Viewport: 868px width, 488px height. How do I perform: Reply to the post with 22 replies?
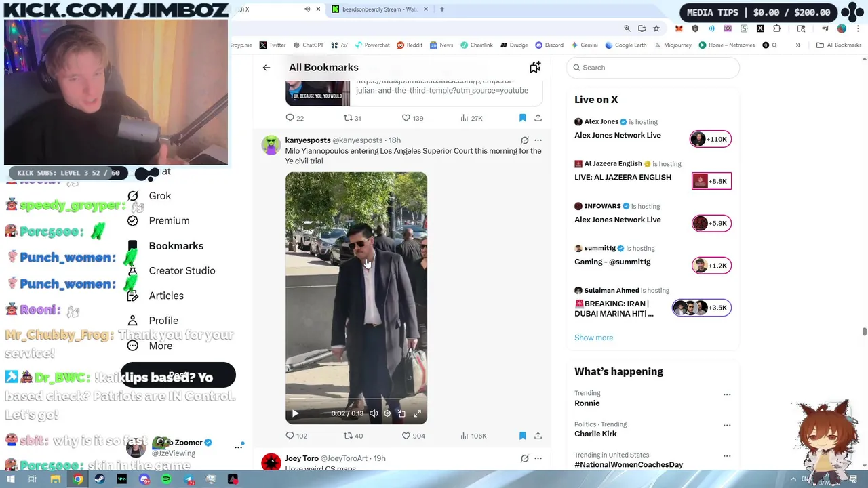(295, 118)
